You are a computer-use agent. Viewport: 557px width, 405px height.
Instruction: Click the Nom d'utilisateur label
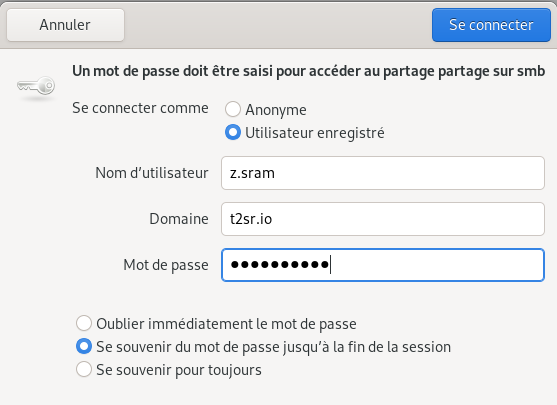click(152, 173)
